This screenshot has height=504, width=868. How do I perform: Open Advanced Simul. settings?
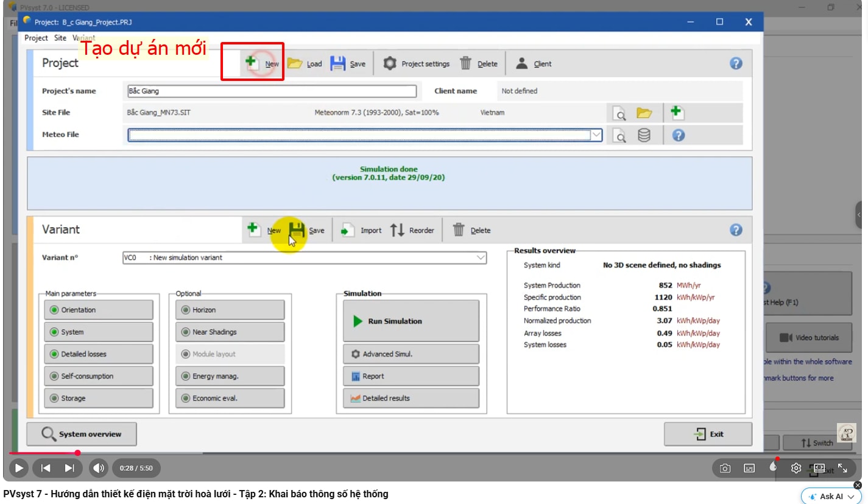411,354
